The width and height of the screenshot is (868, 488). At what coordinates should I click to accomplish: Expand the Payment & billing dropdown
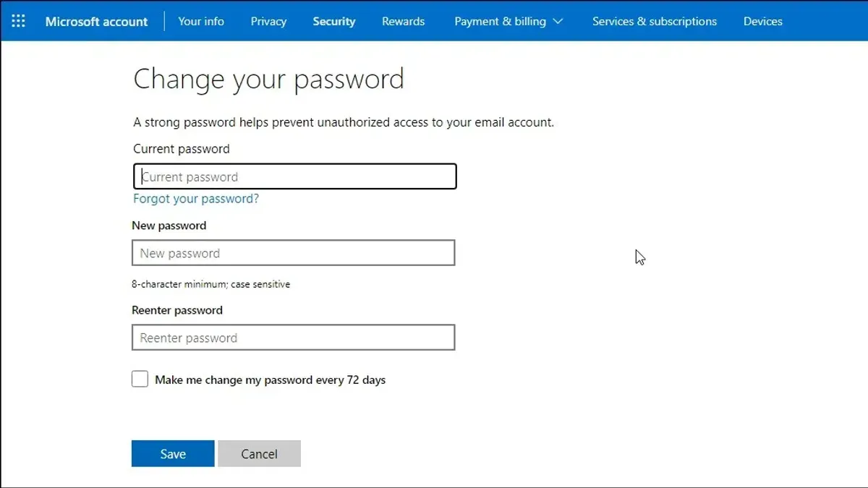coord(509,21)
